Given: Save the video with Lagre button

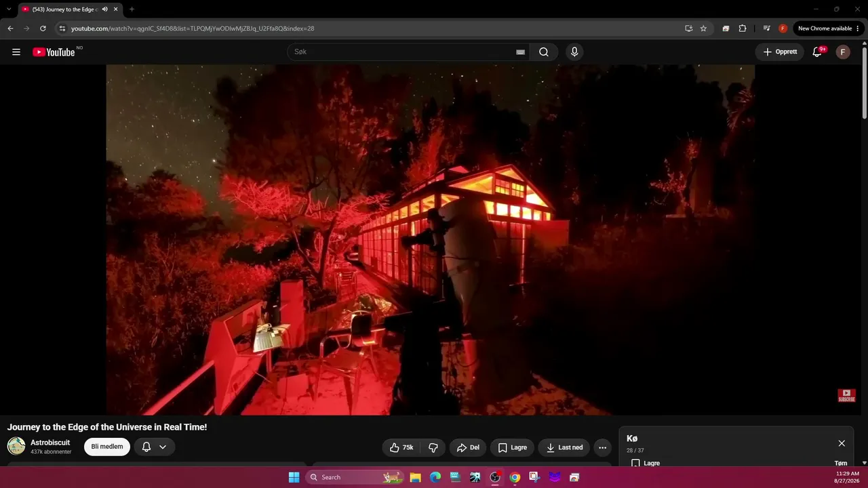Looking at the screenshot, I should 512,447.
